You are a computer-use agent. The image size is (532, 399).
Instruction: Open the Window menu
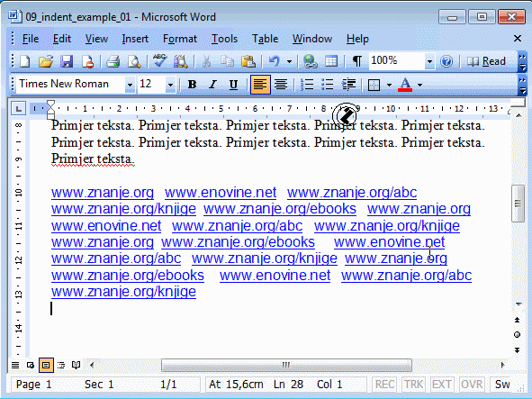tap(312, 39)
